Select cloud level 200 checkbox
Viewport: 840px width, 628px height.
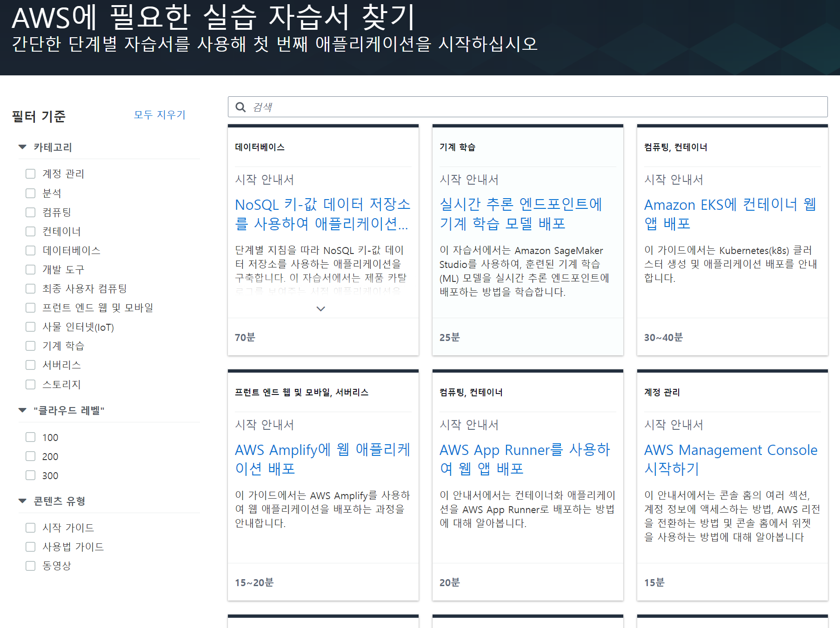coord(31,456)
